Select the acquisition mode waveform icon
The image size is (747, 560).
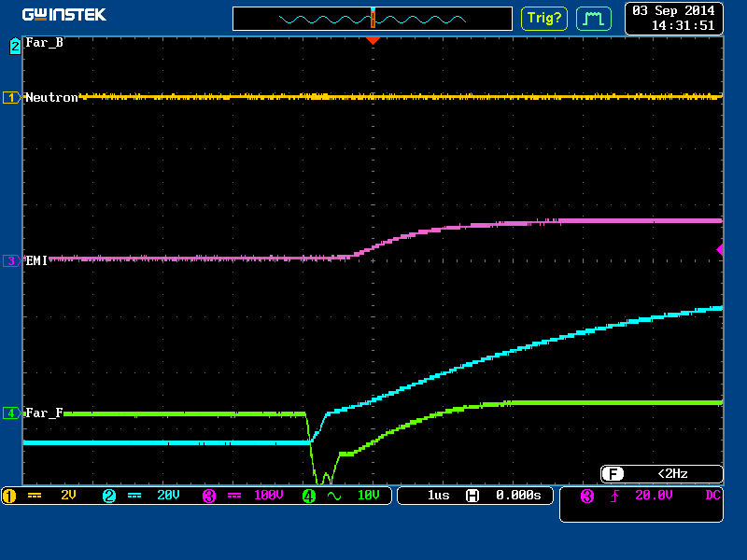click(594, 19)
